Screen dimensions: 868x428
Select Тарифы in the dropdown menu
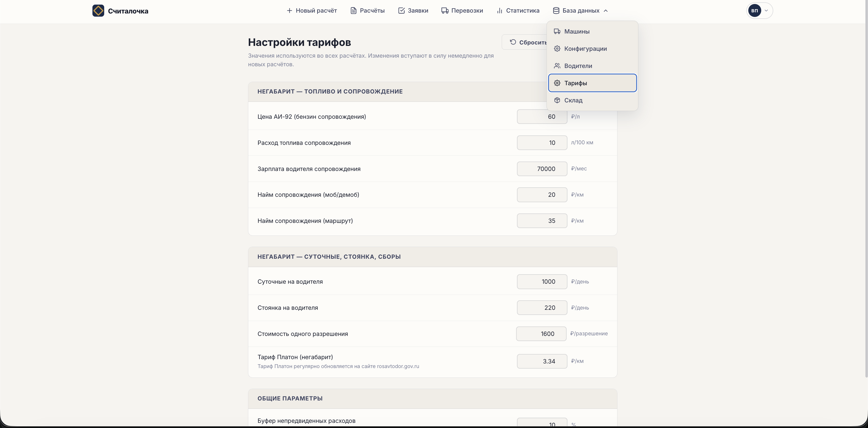tap(592, 83)
